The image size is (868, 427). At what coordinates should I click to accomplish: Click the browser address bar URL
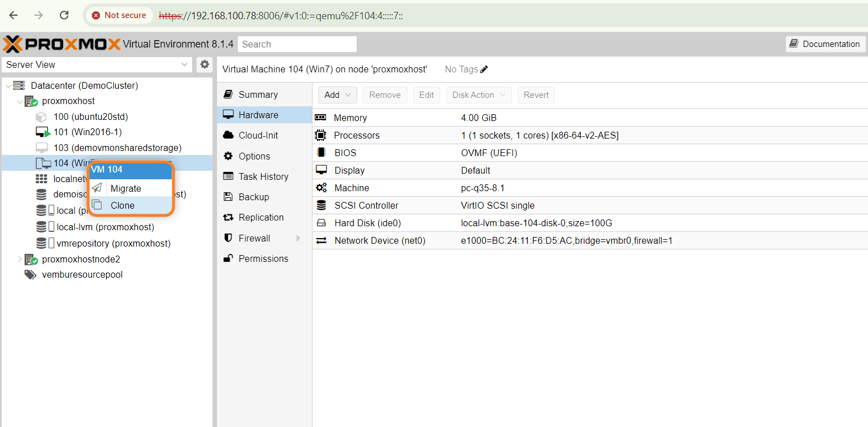point(281,15)
